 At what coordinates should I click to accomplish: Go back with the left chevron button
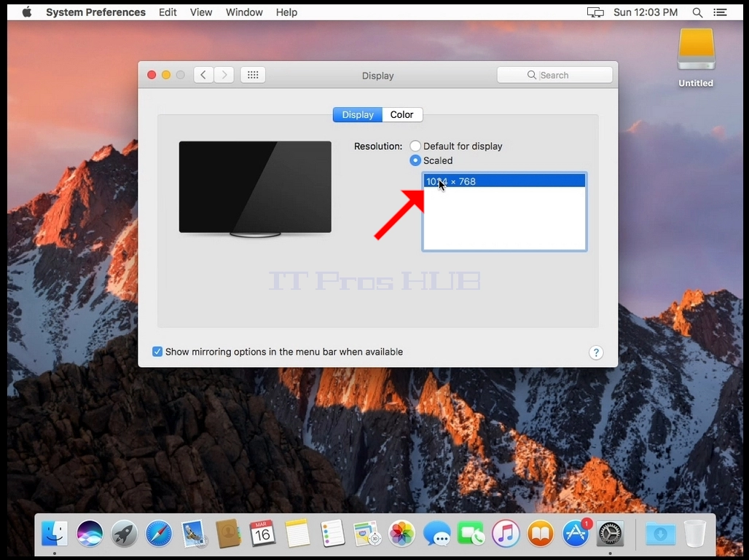point(203,75)
